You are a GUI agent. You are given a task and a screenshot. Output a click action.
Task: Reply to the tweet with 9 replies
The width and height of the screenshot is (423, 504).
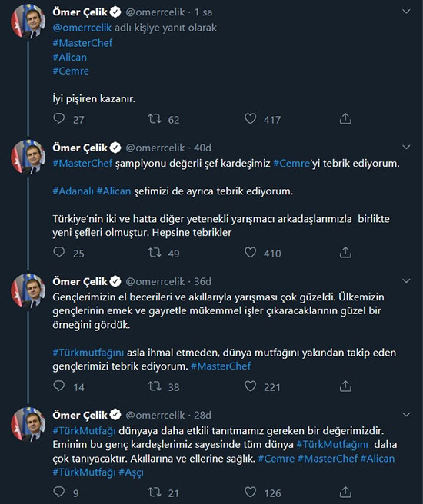click(x=59, y=492)
